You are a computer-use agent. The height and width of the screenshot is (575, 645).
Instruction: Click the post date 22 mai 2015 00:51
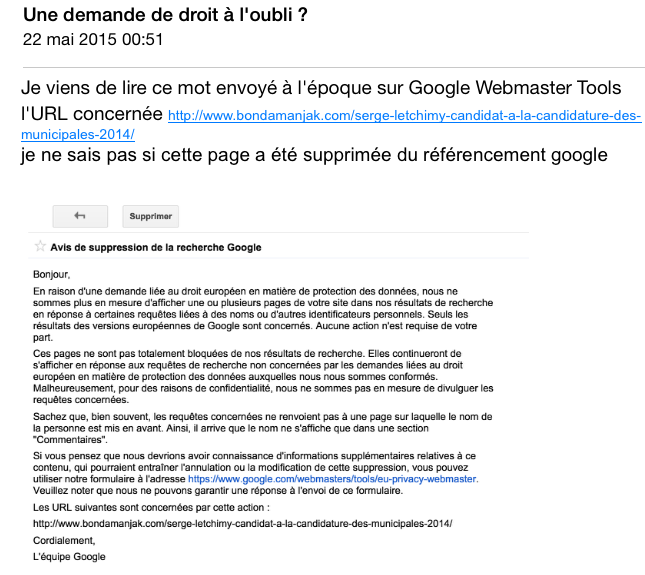click(x=93, y=39)
